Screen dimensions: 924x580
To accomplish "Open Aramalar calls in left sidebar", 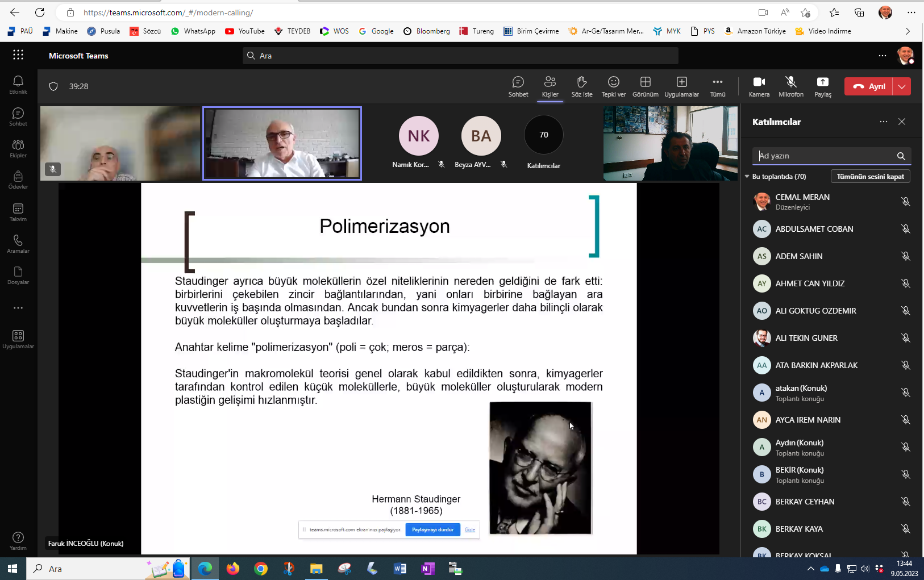I will 18,244.
